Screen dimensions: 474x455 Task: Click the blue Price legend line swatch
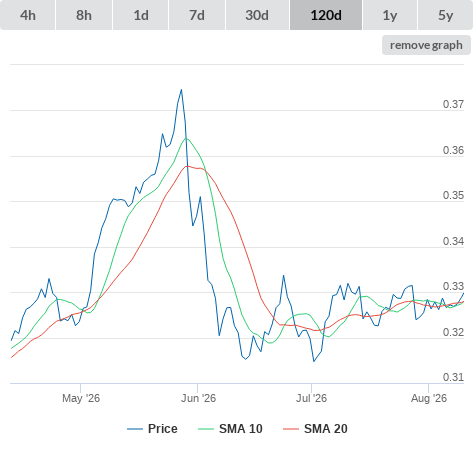[x=135, y=429]
